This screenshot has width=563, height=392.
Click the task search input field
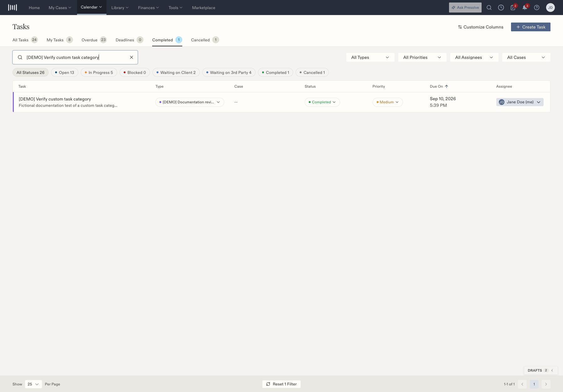click(x=75, y=57)
